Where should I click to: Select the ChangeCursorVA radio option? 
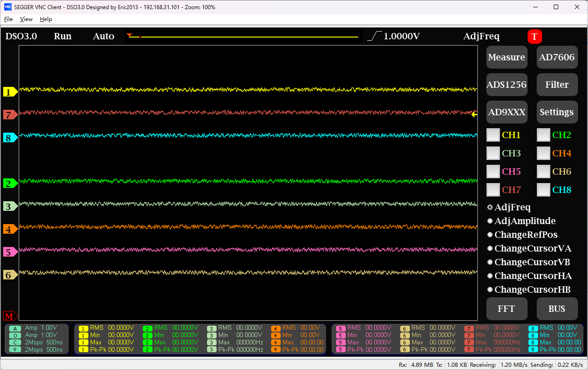click(490, 248)
